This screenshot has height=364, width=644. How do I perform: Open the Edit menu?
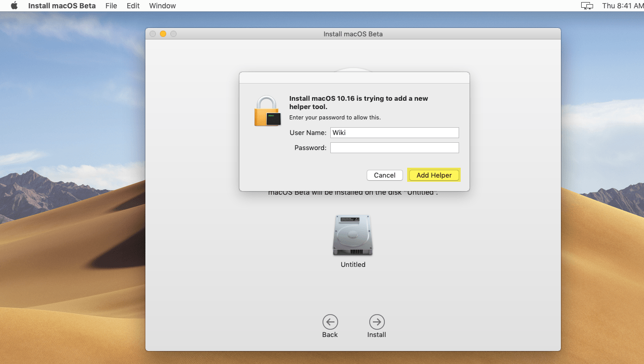tap(133, 6)
